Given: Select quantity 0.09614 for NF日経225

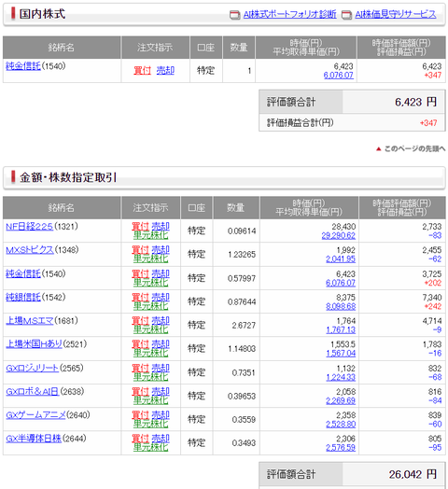Looking at the screenshot, I should coord(242,231).
